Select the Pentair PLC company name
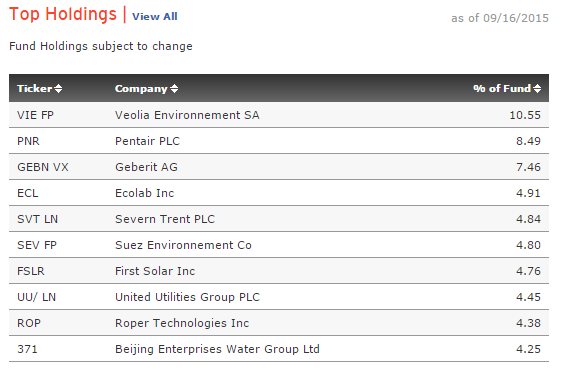562x374 pixels. (x=147, y=141)
